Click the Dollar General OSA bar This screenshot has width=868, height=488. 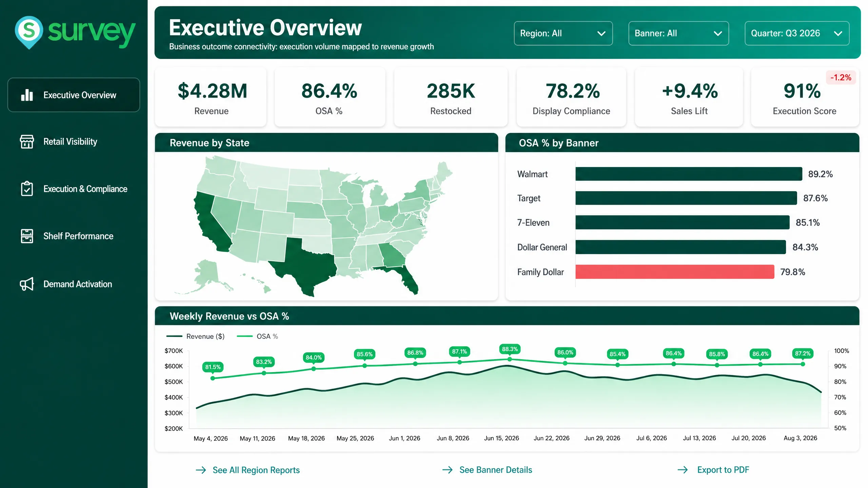[680, 247]
